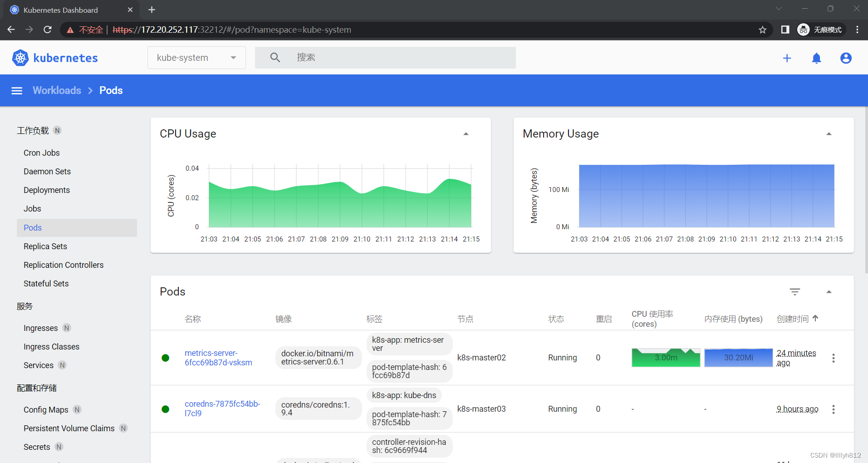Click the k8s-app: kube-dns label chip

click(404, 395)
